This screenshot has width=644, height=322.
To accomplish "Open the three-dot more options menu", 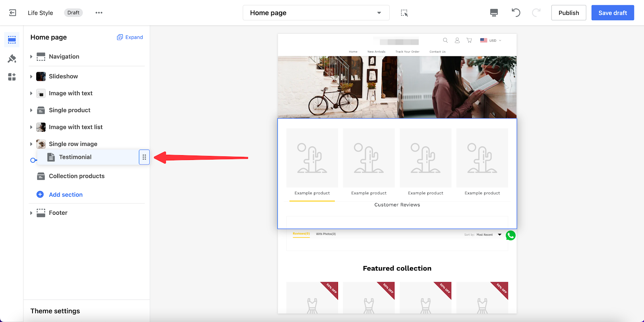I will [x=99, y=13].
